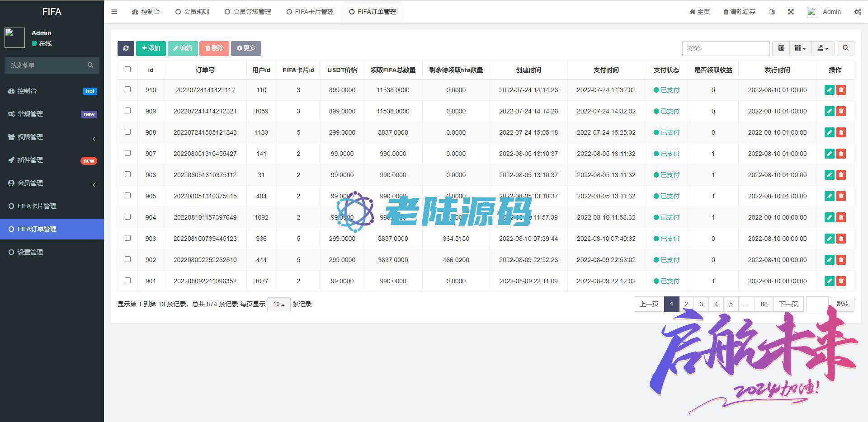
Task: Check the checkbox for order Id 904
Action: point(127,217)
